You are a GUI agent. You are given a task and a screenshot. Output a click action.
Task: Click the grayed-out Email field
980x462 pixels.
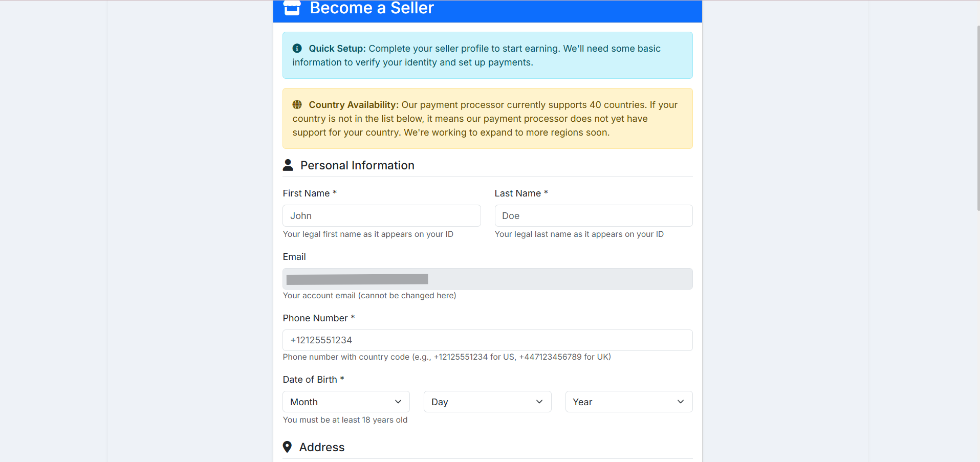487,279
